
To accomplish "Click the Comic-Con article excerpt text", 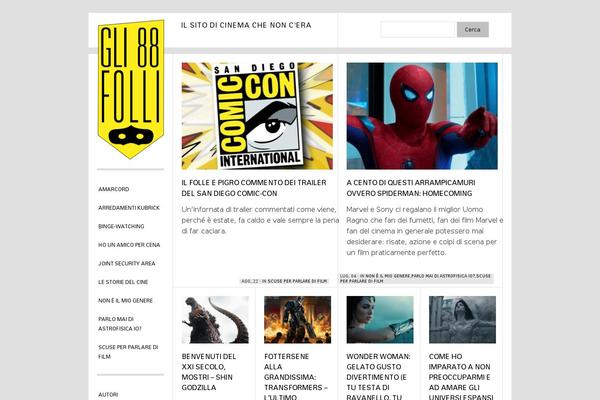I will tap(260, 220).
